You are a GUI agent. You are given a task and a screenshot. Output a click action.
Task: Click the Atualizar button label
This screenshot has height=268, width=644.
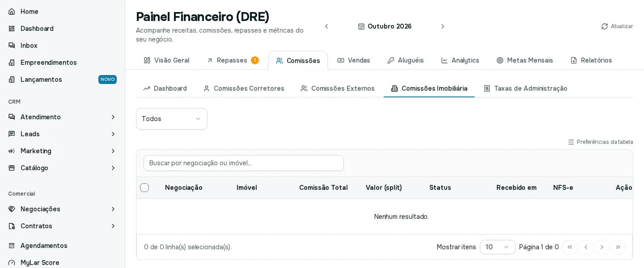coord(622,26)
